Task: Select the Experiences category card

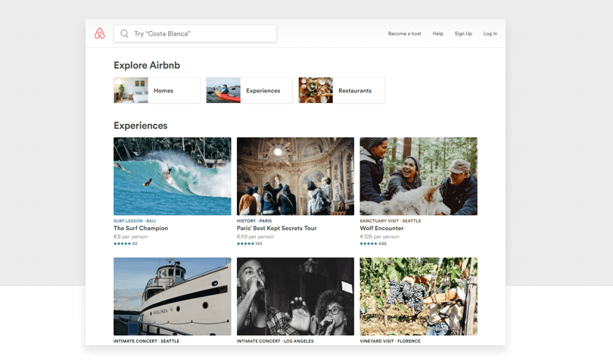Action: point(249,90)
